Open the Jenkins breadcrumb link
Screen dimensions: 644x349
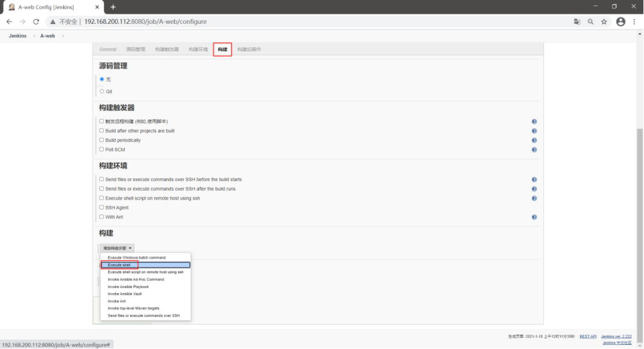point(17,36)
